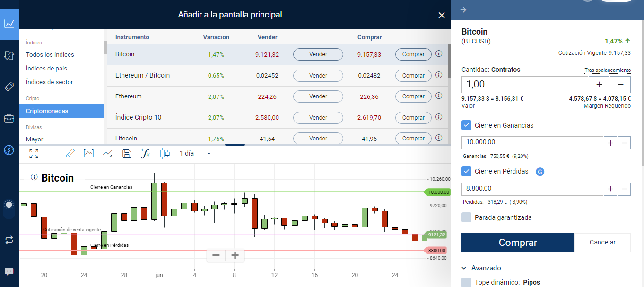Click Comprar button for Índice Cripto 10
Screen dimensions: 644x287
click(x=413, y=117)
